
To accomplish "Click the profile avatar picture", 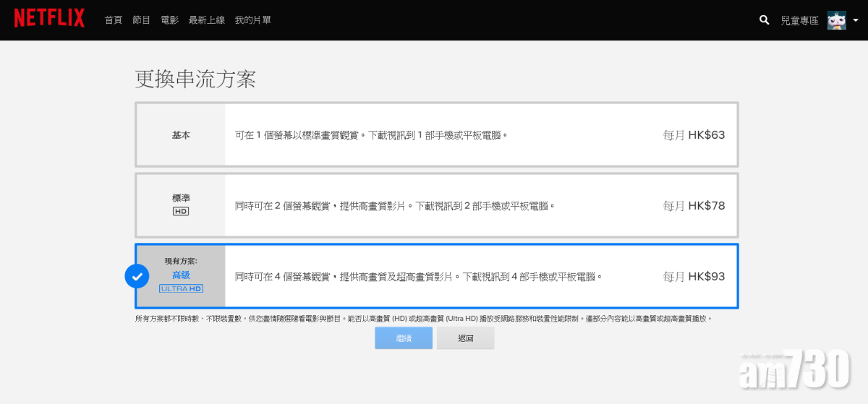I will 836,20.
